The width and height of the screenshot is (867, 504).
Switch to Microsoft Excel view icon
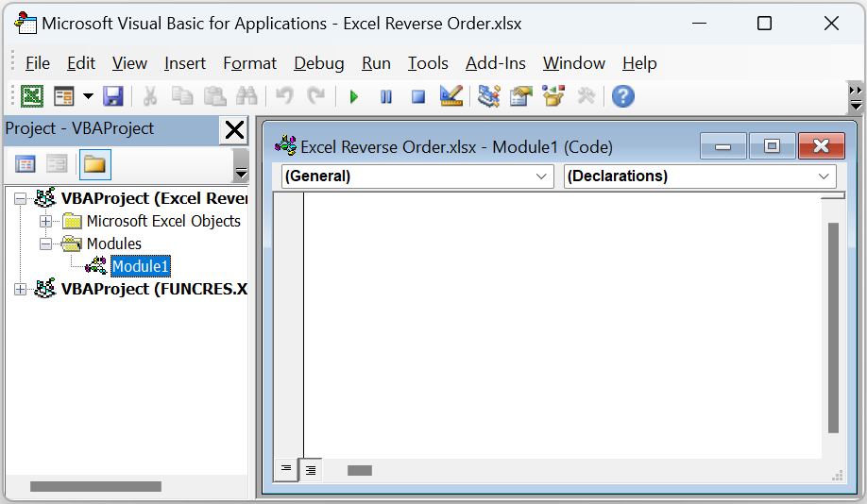pyautogui.click(x=31, y=96)
